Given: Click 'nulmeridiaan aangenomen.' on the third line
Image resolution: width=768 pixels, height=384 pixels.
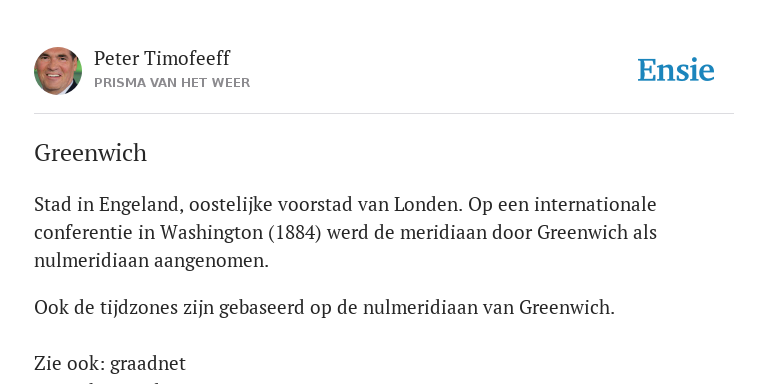Looking at the screenshot, I should click(151, 261).
